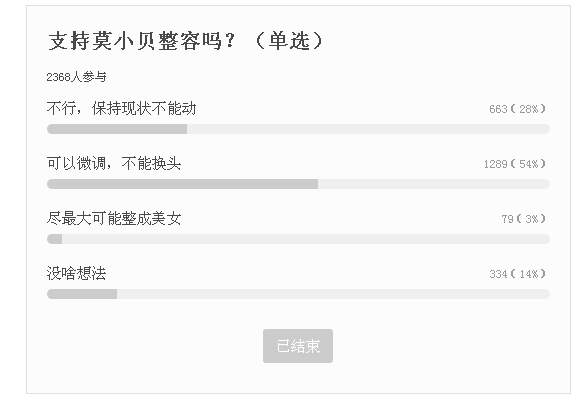
Task: Choose option 不行，保持现状不能动
Action: (x=121, y=109)
